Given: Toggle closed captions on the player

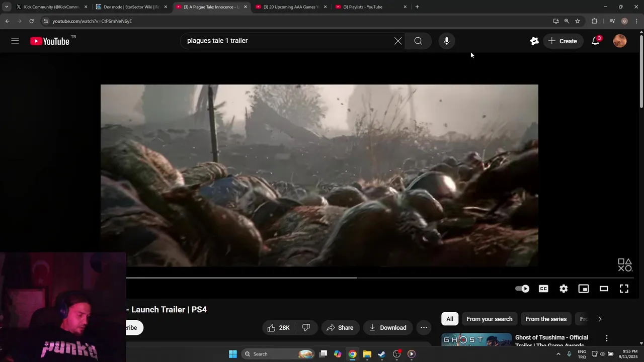Looking at the screenshot, I should [543, 289].
